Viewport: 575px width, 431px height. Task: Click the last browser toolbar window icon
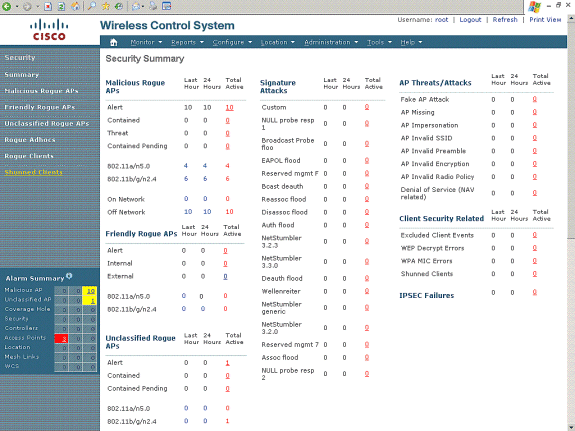pos(166,6)
